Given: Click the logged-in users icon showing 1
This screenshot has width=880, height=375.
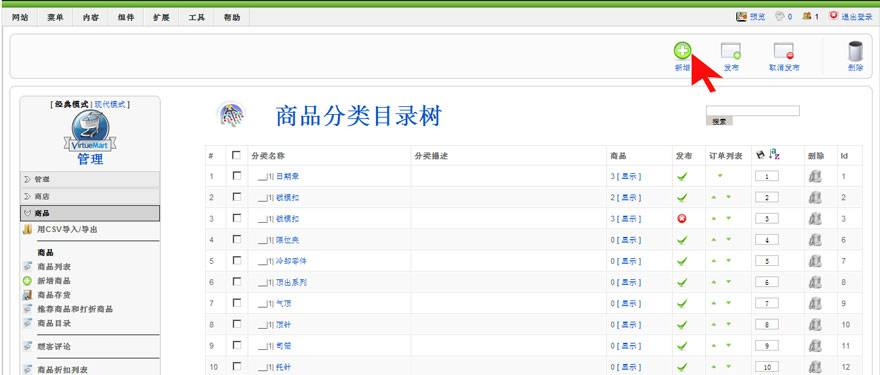Looking at the screenshot, I should click(806, 17).
